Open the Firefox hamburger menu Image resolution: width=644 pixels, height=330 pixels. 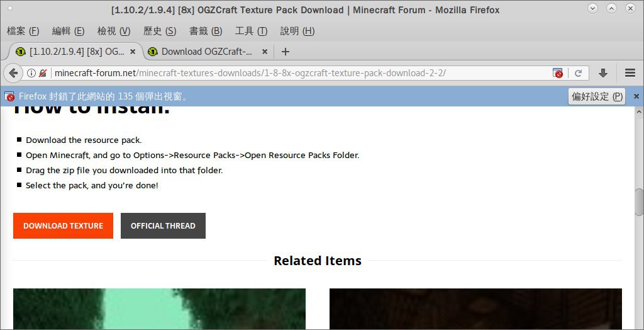tap(630, 73)
